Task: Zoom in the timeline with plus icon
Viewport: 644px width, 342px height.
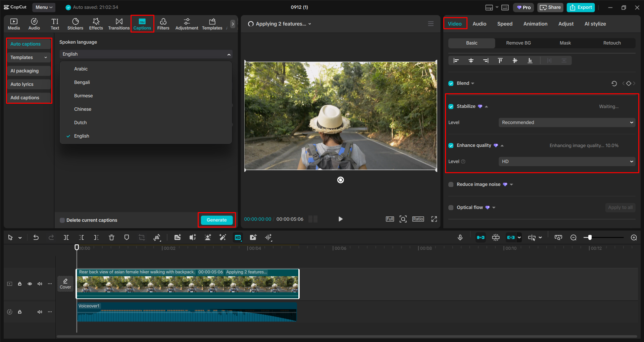Action: coord(634,238)
